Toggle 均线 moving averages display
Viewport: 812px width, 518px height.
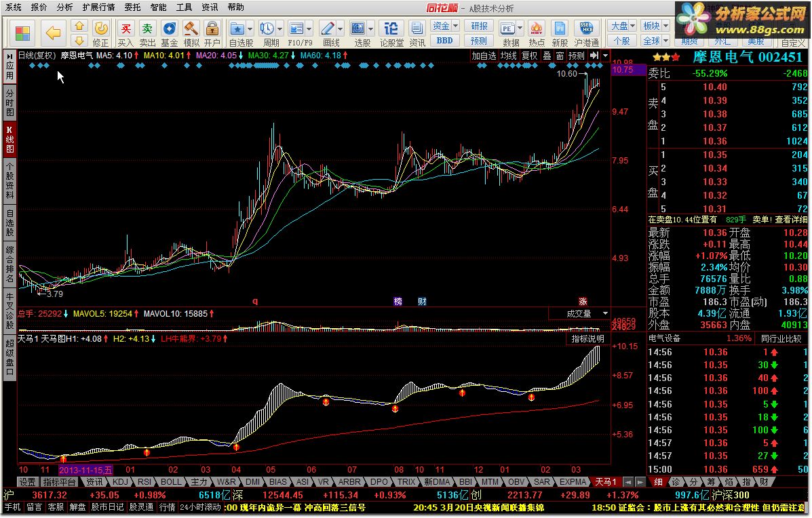509,56
